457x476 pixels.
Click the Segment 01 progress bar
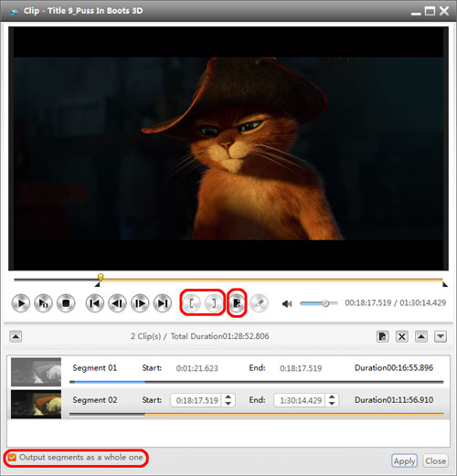pyautogui.click(x=256, y=382)
